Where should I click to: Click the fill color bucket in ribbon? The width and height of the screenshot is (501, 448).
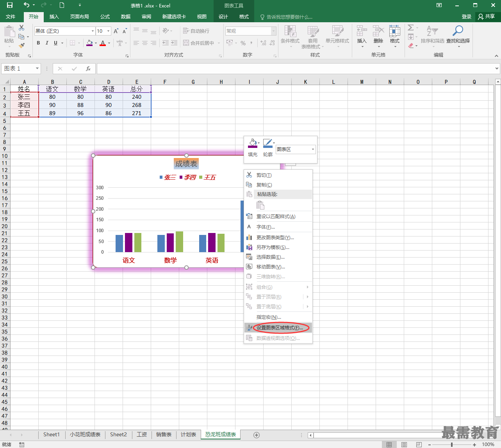(x=89, y=43)
